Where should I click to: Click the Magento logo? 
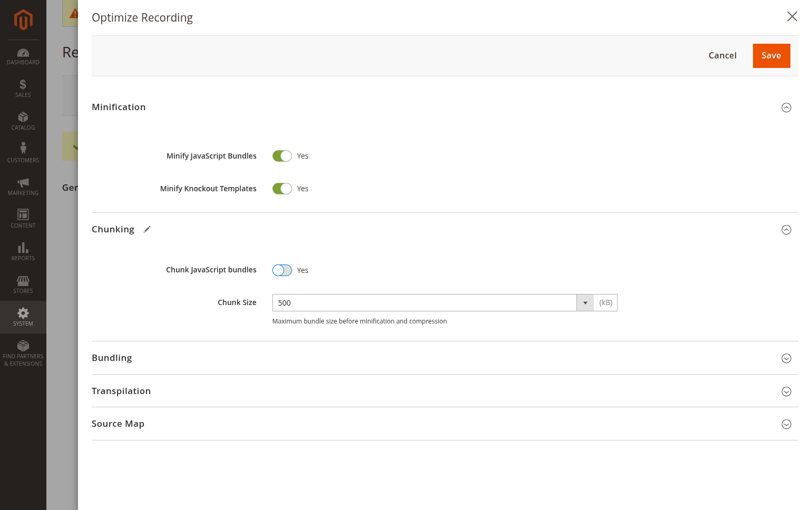[23, 20]
